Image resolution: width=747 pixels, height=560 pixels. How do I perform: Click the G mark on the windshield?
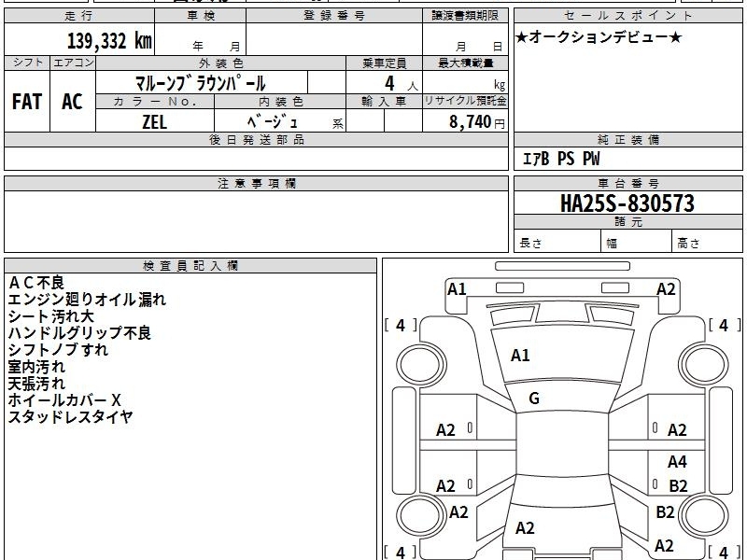point(534,399)
